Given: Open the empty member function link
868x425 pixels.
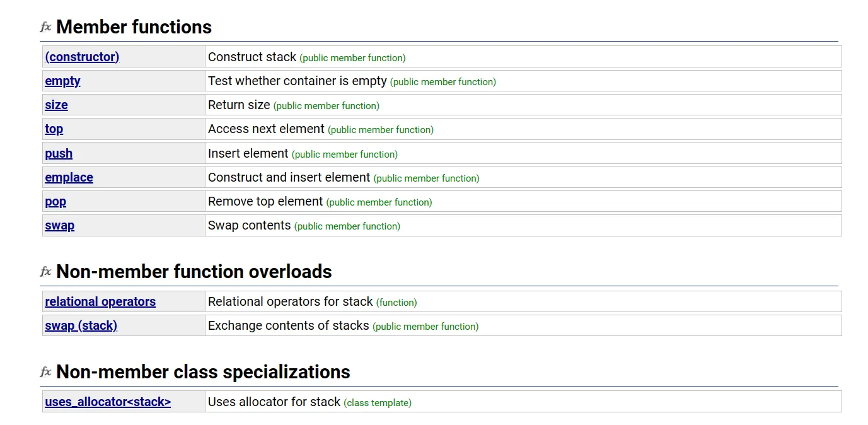Looking at the screenshot, I should (x=62, y=81).
